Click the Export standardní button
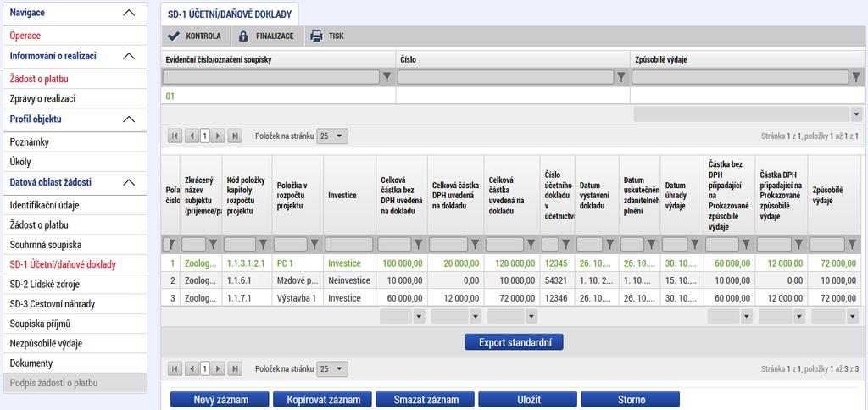Image resolution: width=868 pixels, height=410 pixels. 514,342
